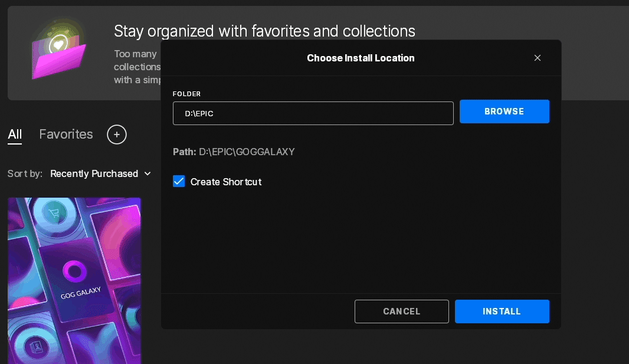This screenshot has height=364, width=629.
Task: Close the Choose Install Location dialog
Action: pyautogui.click(x=537, y=58)
